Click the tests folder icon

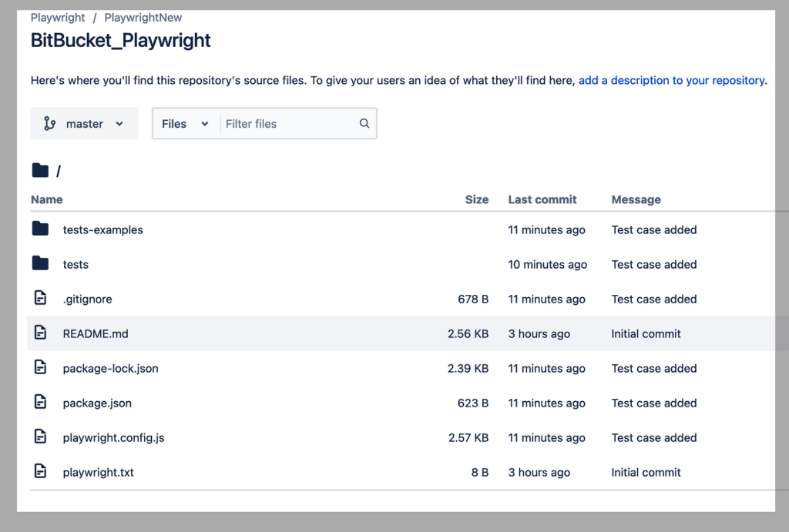click(40, 264)
